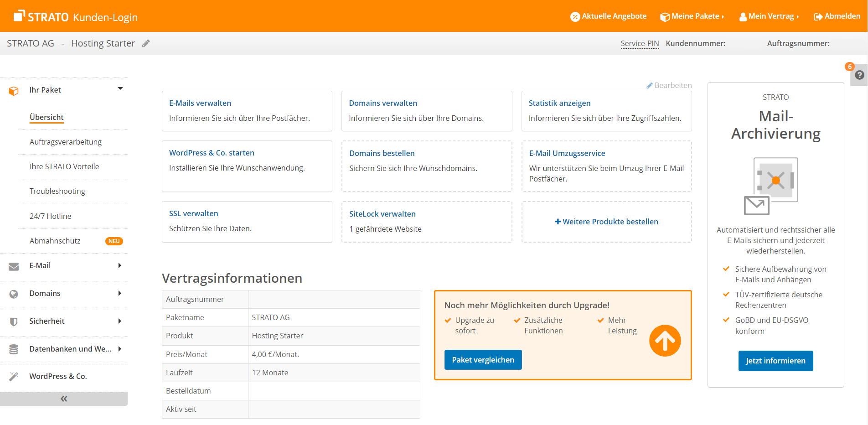
Task: Expand the Domains sidebar section arrow
Action: [x=120, y=293]
